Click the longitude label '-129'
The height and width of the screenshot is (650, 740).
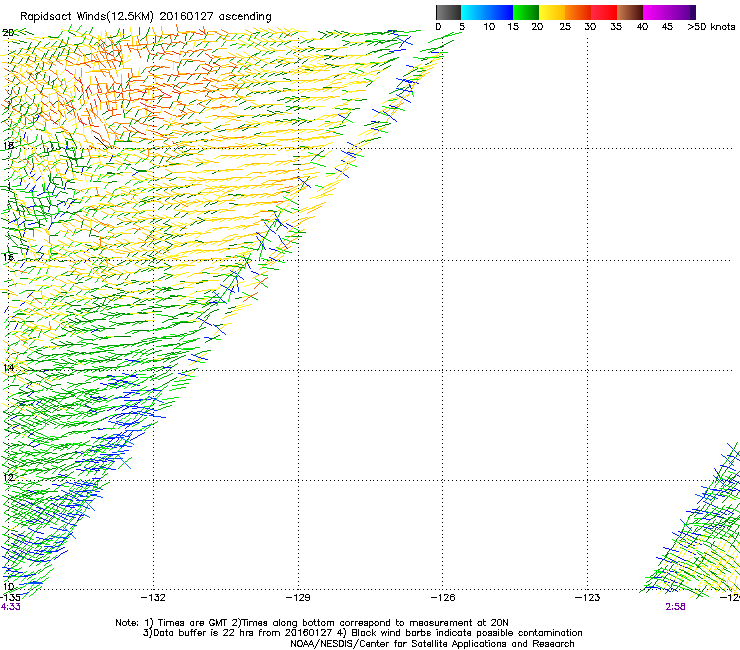298,598
